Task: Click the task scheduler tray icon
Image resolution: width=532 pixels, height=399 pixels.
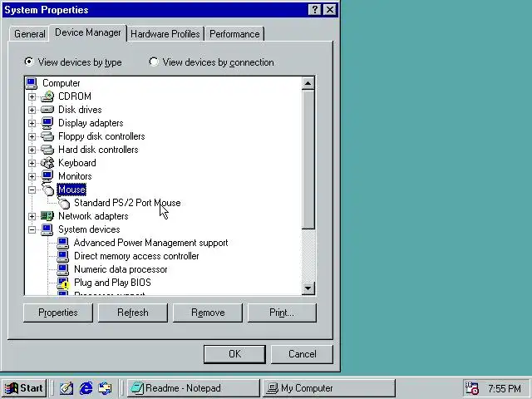Action: click(471, 388)
